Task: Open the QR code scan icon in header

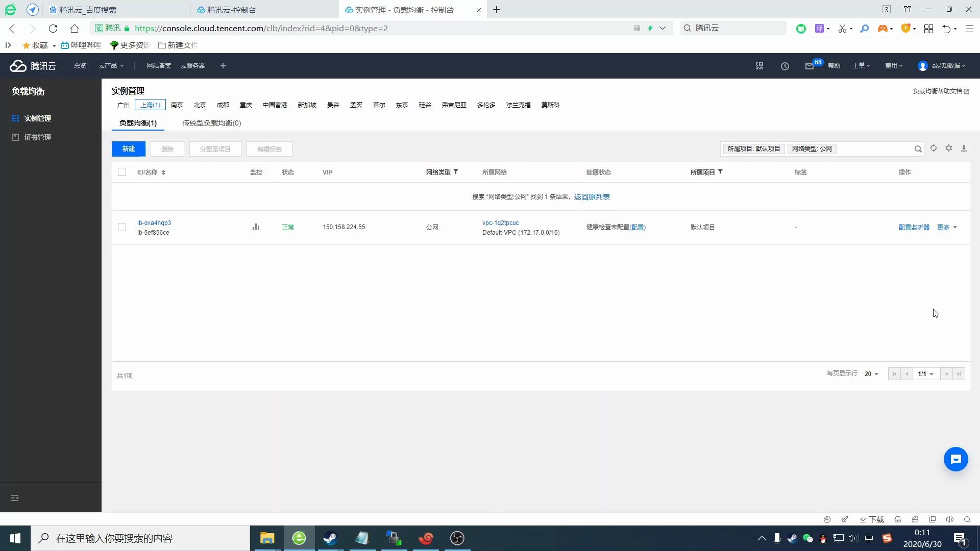Action: [x=759, y=66]
